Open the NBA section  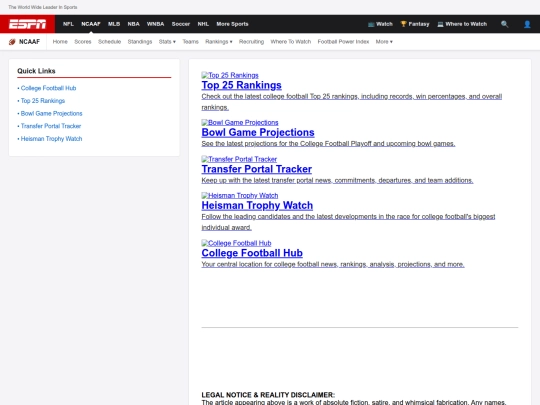pos(134,24)
